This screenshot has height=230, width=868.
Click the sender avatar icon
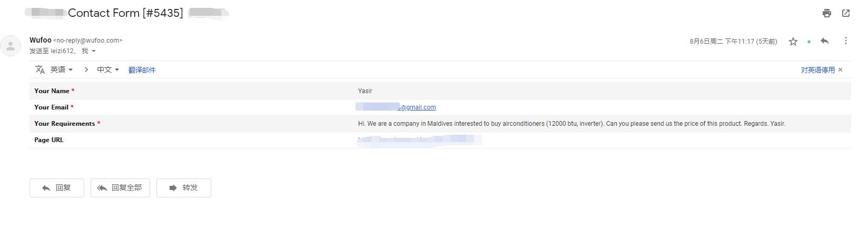click(x=11, y=45)
